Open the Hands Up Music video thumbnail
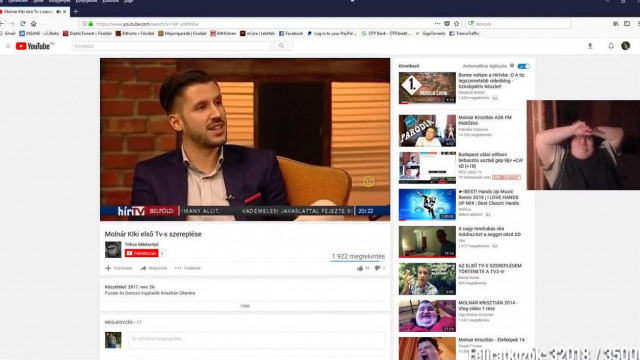The height and width of the screenshot is (360, 640). (x=427, y=204)
